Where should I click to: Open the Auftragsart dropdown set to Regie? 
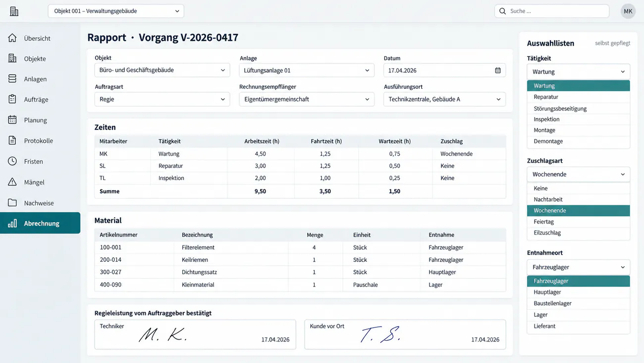[162, 99]
